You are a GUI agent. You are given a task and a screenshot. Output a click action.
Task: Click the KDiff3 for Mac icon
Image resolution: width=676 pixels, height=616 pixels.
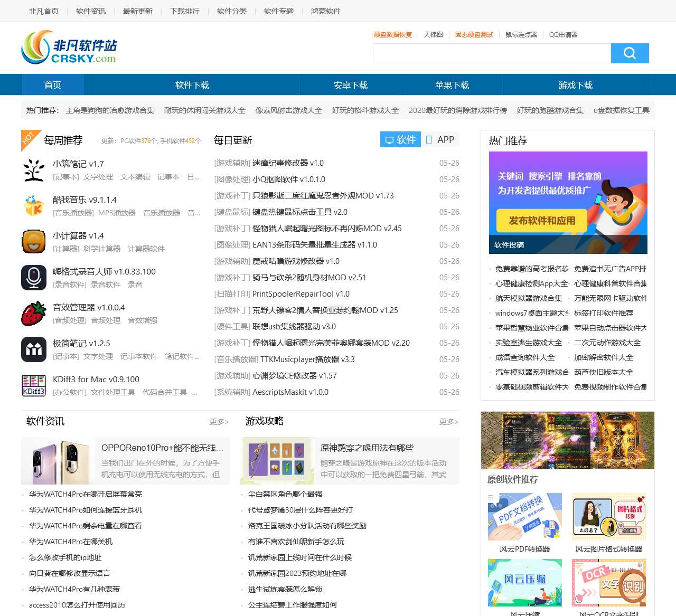(x=34, y=385)
